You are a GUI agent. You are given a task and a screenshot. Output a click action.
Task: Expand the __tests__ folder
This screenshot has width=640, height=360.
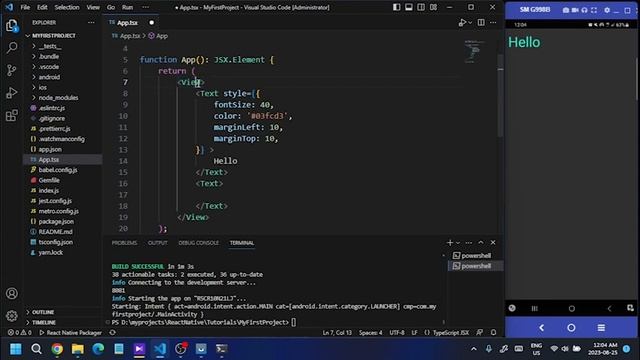[x=50, y=46]
